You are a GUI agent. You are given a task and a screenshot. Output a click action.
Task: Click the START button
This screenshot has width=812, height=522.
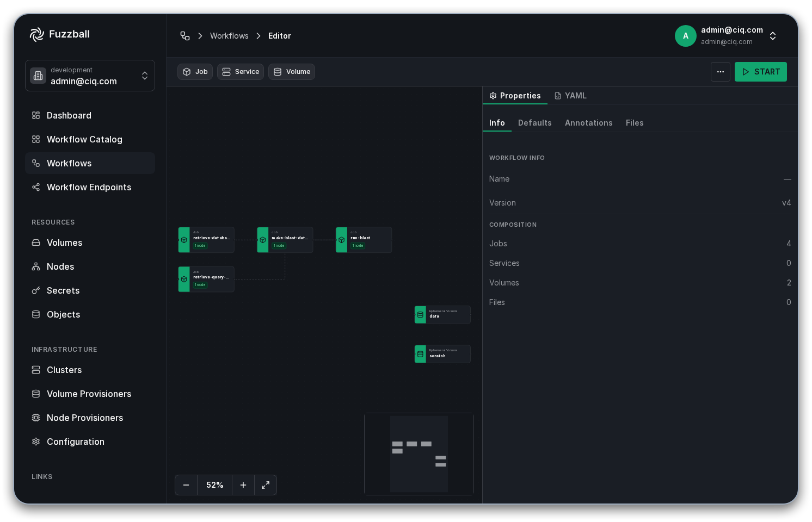761,72
